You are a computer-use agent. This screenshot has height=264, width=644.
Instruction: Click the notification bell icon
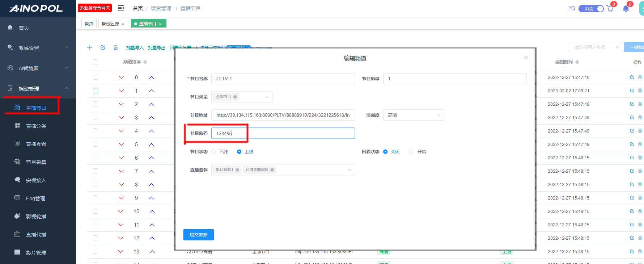626,9
